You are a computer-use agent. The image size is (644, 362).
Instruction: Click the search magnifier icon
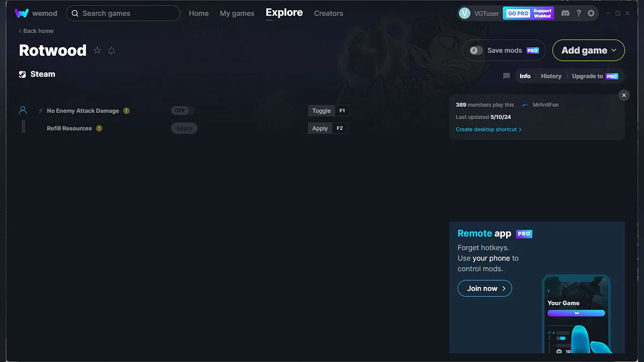tap(75, 13)
